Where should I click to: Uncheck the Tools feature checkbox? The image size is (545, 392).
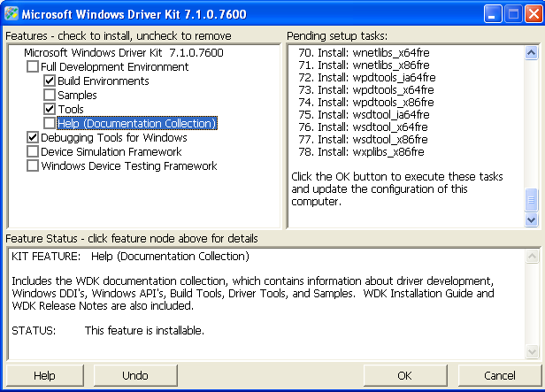[50, 109]
